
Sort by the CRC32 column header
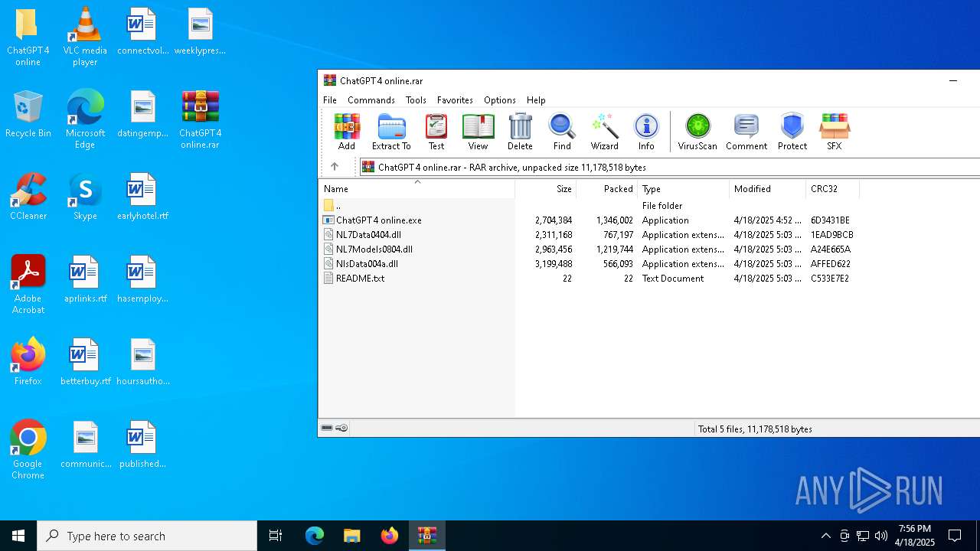[832, 188]
